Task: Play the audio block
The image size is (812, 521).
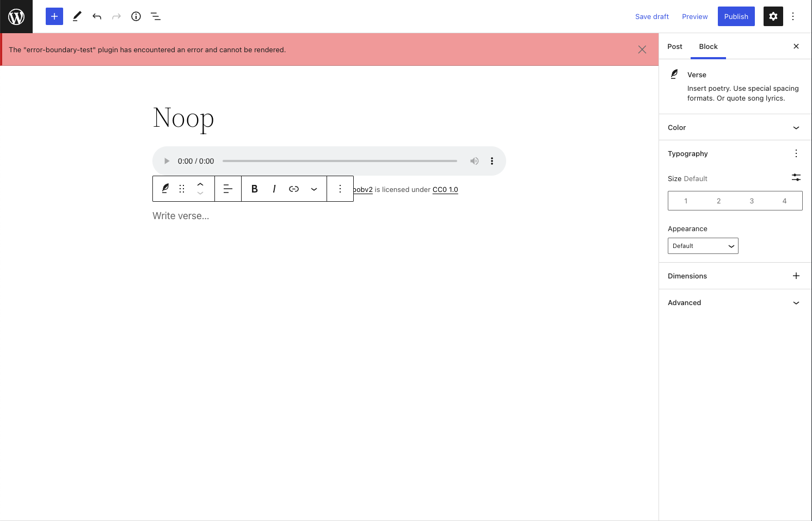Action: coord(167,161)
